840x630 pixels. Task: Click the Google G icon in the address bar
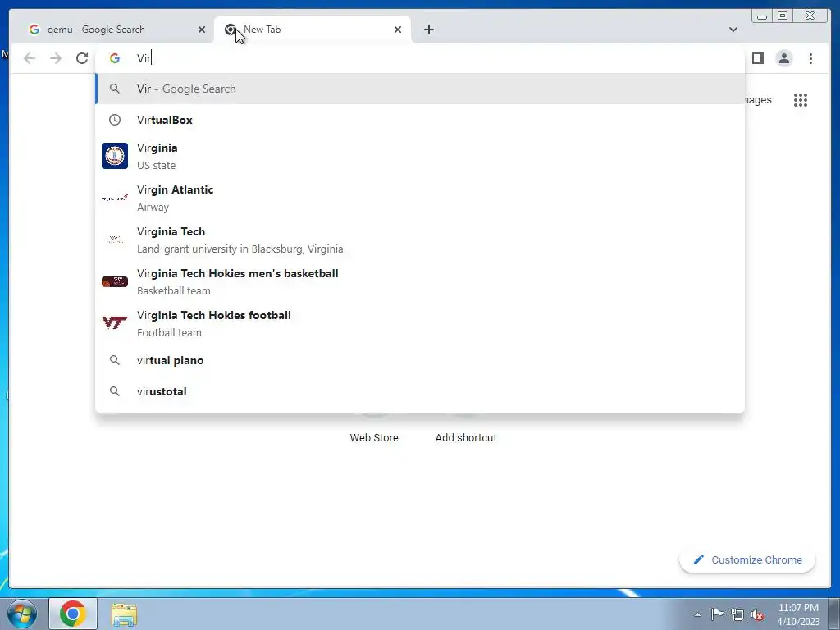tap(115, 58)
